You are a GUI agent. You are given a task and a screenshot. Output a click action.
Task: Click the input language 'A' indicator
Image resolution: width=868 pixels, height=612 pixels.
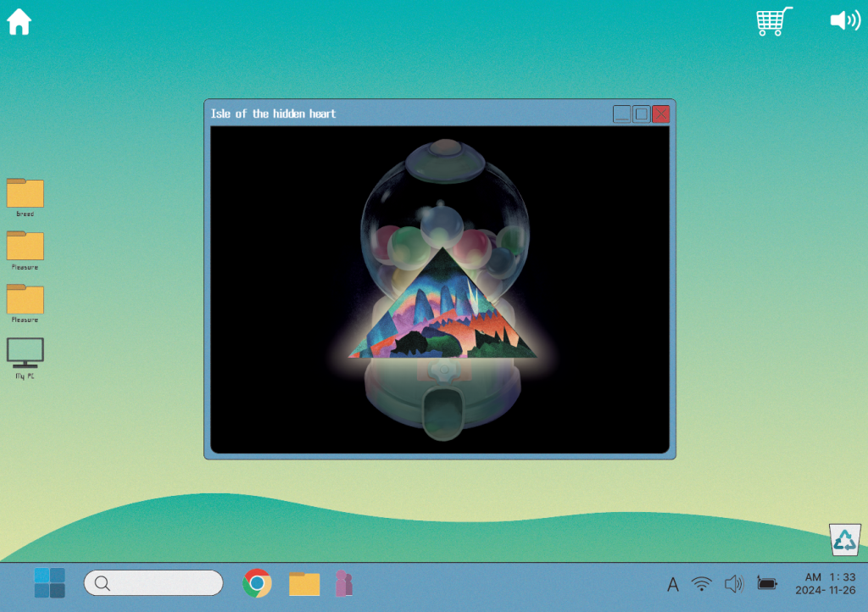coord(673,584)
